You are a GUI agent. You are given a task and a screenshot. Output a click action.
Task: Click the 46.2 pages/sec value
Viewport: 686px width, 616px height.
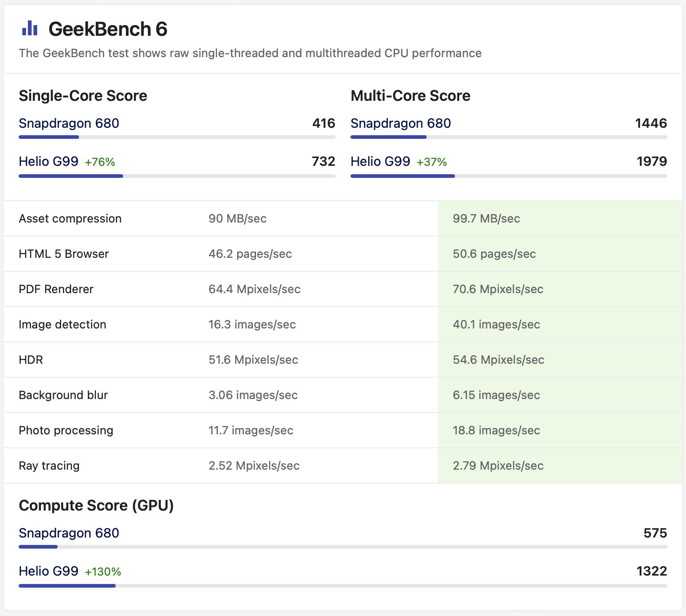250,254
